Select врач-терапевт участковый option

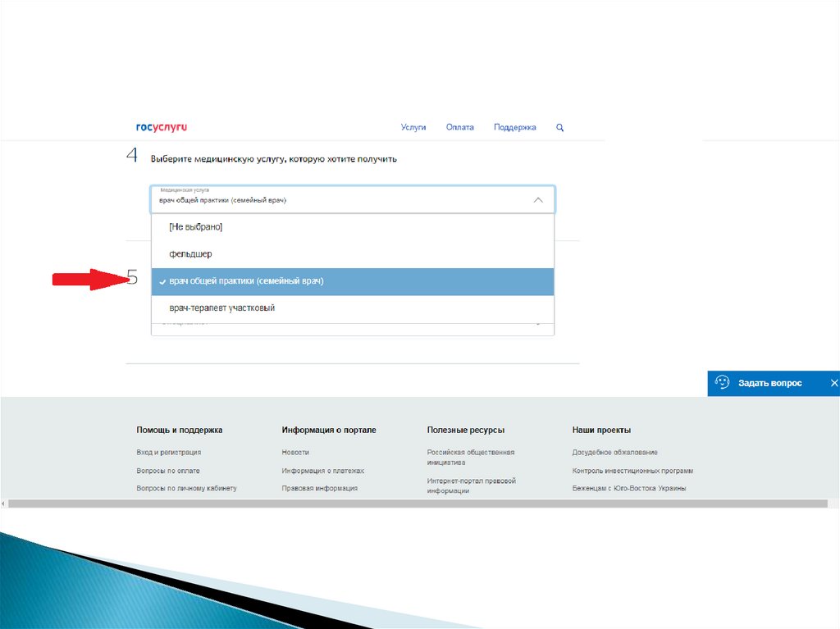coord(353,308)
